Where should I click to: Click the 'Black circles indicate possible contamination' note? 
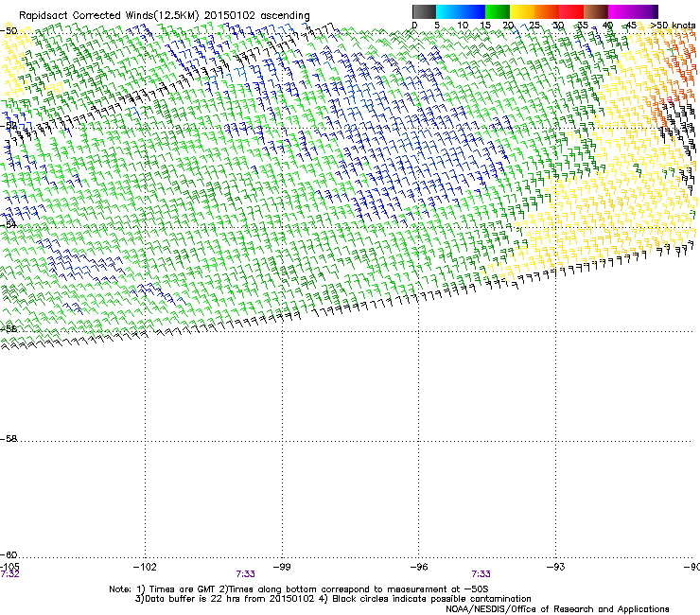[431, 599]
